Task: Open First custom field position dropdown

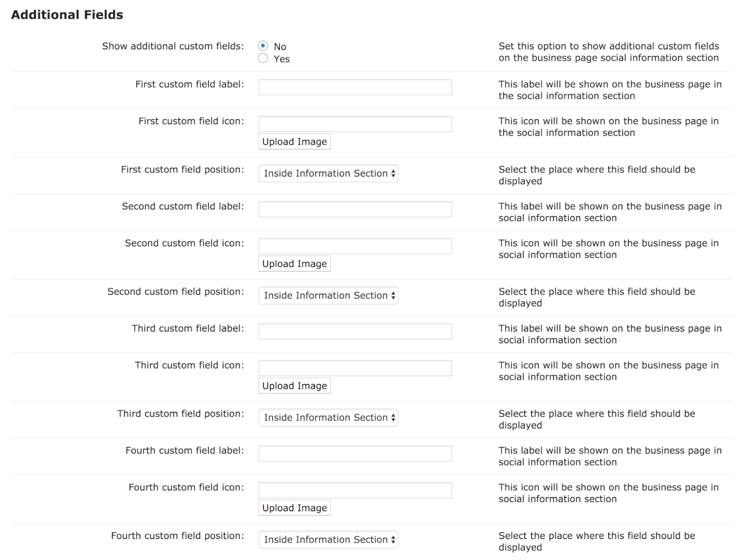Action: (329, 173)
